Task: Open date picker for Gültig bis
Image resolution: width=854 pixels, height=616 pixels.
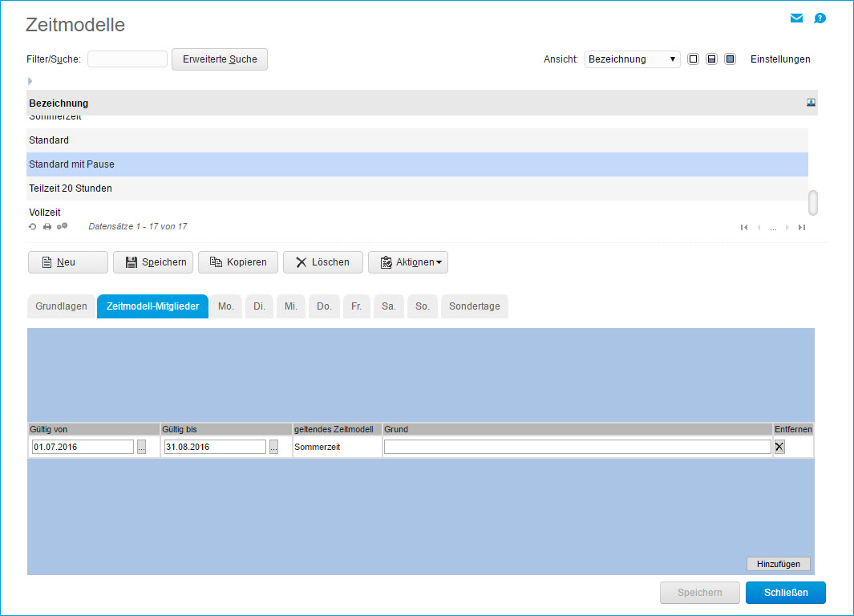Action: [274, 447]
